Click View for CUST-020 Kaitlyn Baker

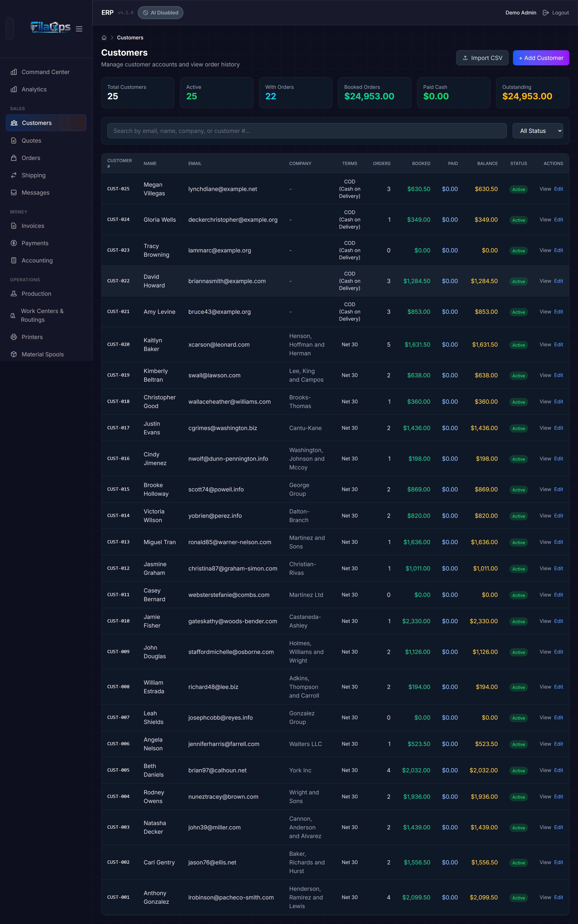[x=545, y=344]
